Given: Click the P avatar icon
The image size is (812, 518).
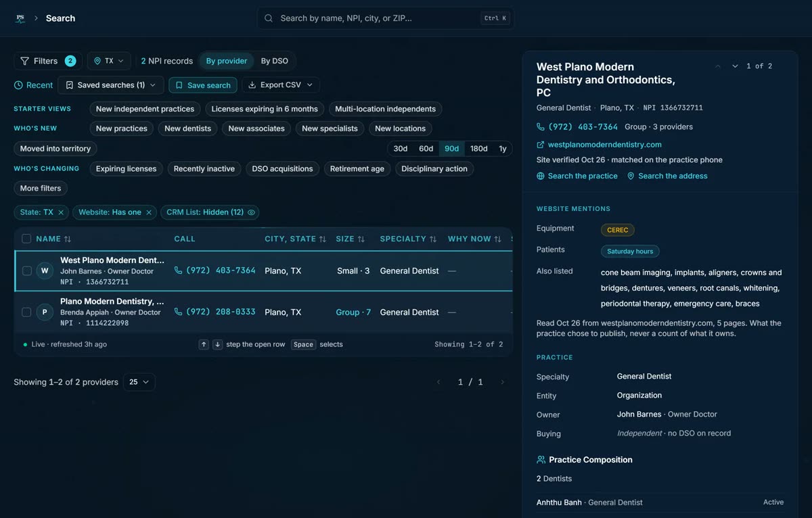Looking at the screenshot, I should [x=45, y=312].
